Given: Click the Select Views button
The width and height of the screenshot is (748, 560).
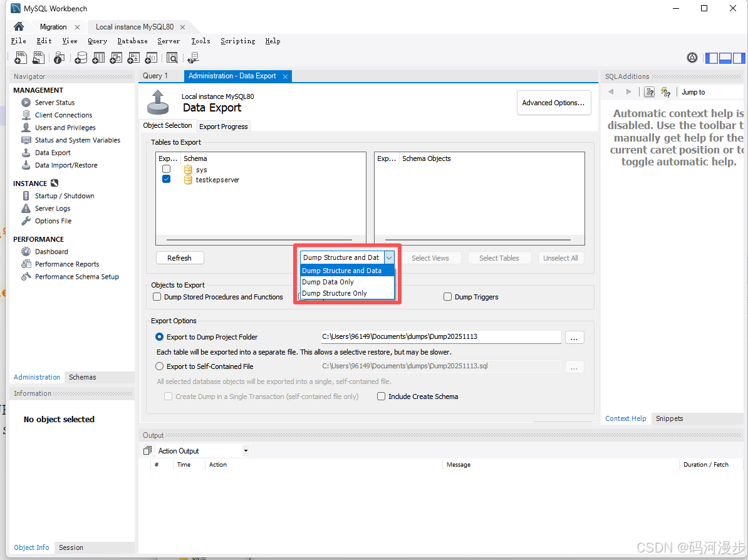Looking at the screenshot, I should [x=430, y=258].
